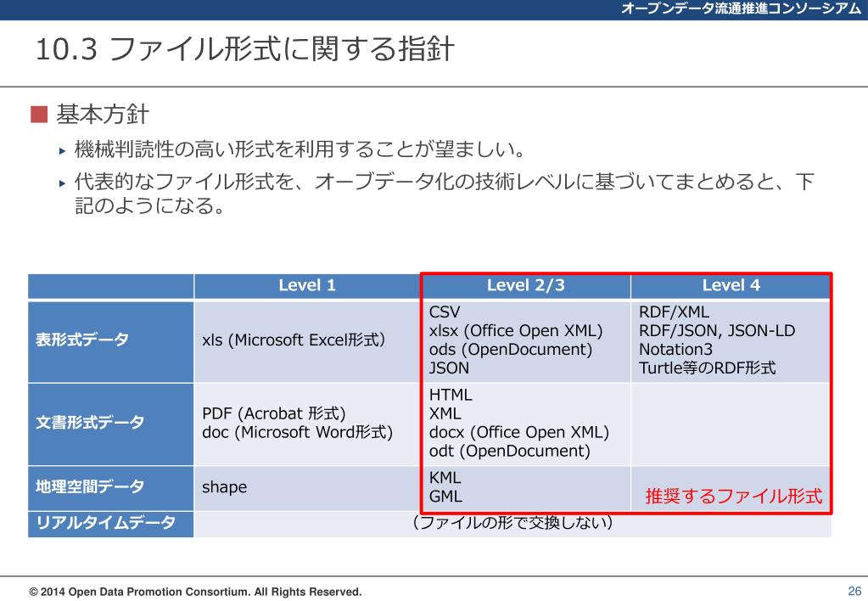This screenshot has height=601, width=868.
Task: Click the red square bullet beside 基本方針
Action: coord(39,115)
